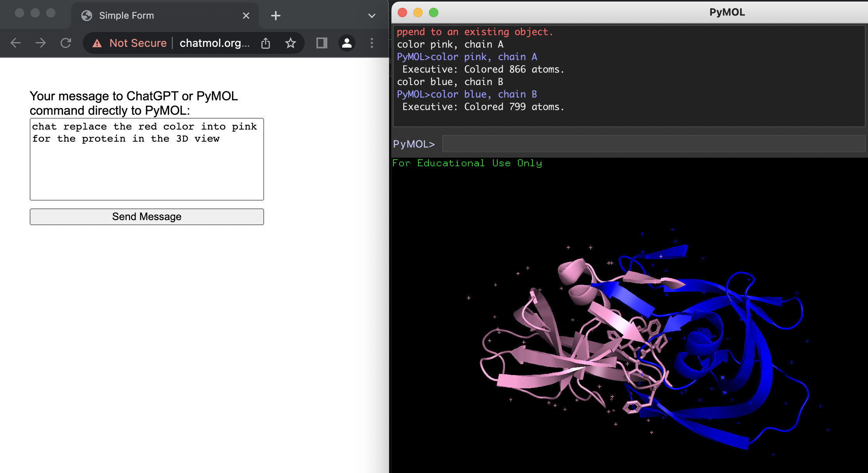This screenshot has width=868, height=473.
Task: Click the red 'ppend to an existing object.' line
Action: (x=475, y=32)
